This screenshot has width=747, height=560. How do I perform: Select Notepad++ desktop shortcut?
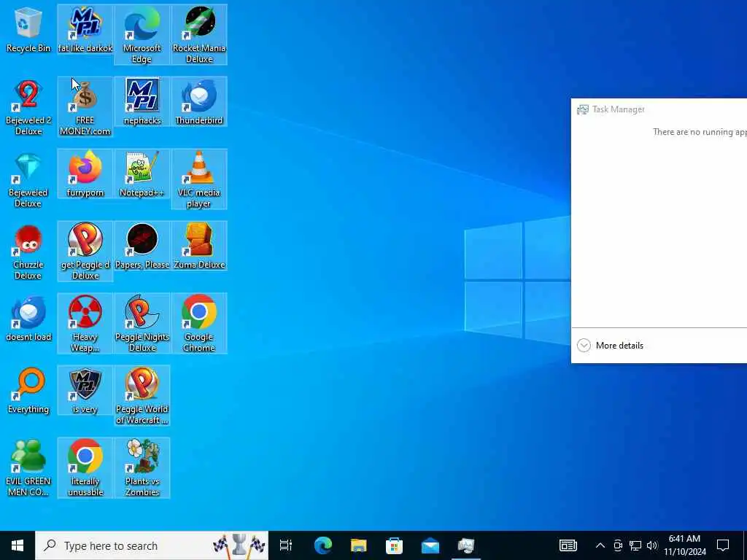coord(142,174)
